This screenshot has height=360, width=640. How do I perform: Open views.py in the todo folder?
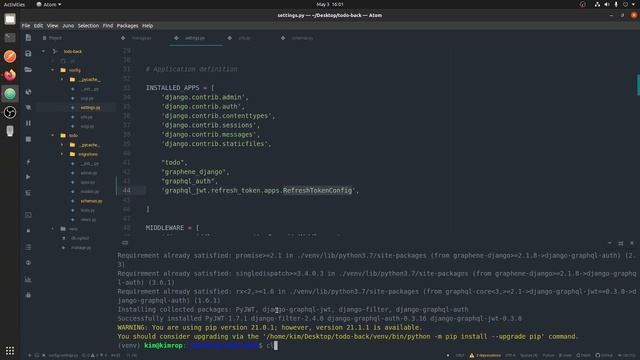(88, 220)
